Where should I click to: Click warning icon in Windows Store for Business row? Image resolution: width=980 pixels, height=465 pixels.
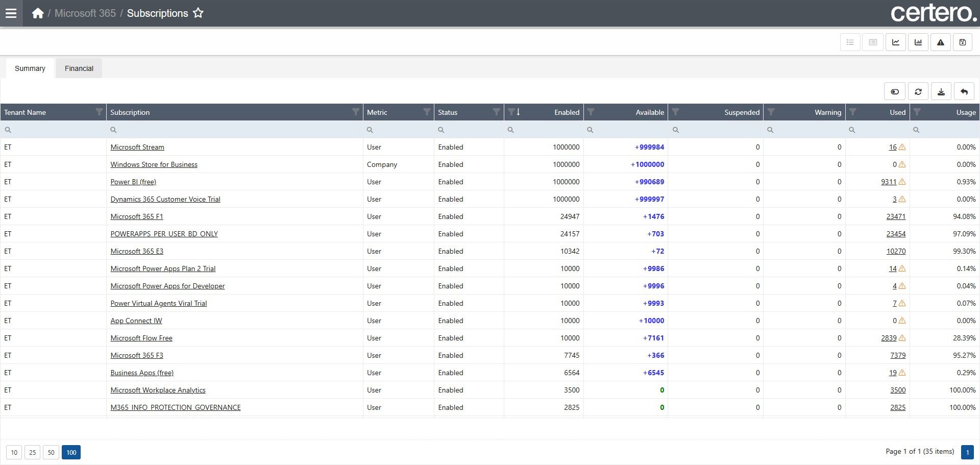[902, 164]
